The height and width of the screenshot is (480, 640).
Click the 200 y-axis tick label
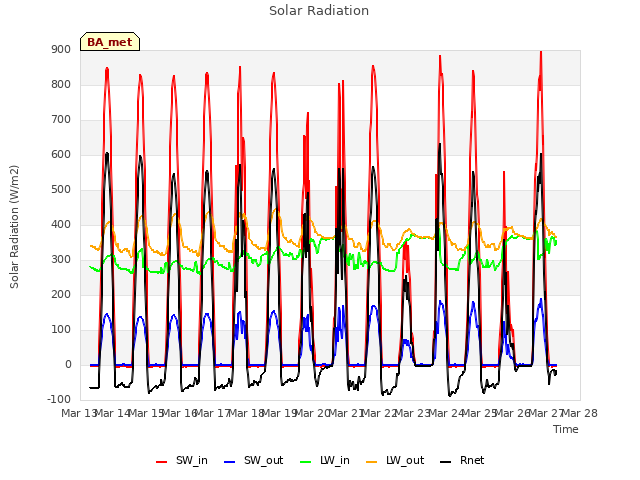pos(61,295)
